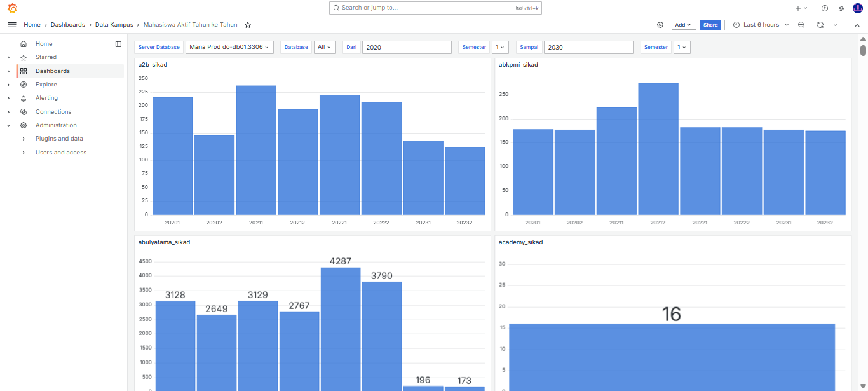Open the Server Database dropdown
This screenshot has height=391, width=868.
[x=229, y=47]
